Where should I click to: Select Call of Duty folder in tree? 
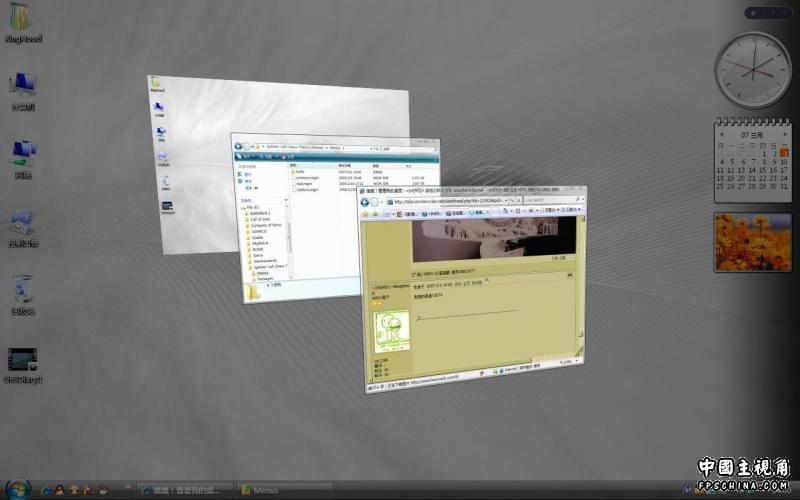tap(260, 219)
